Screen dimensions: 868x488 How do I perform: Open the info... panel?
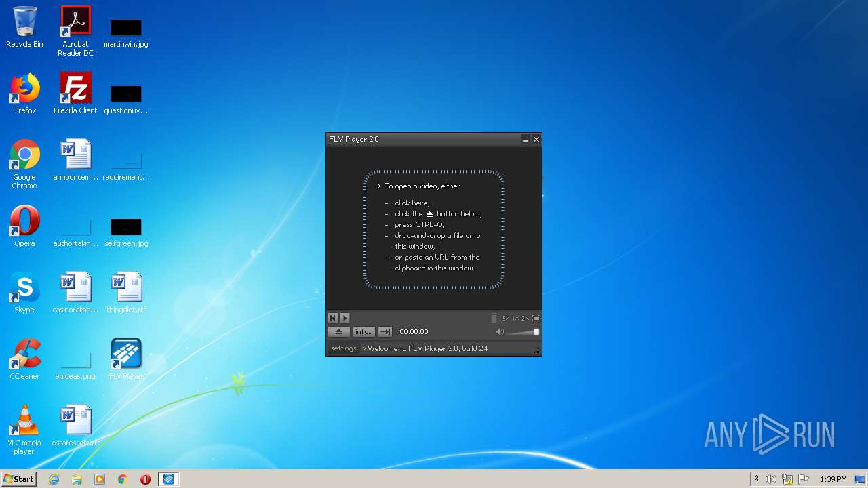363,331
